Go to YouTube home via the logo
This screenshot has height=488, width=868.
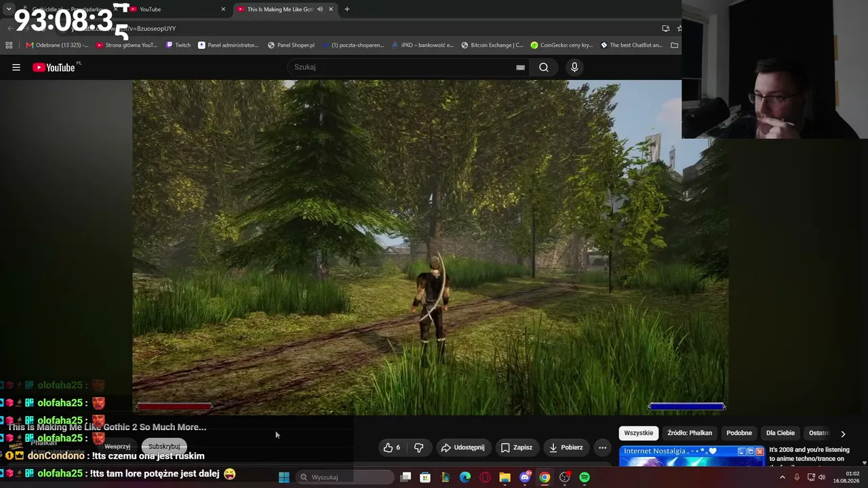tap(54, 67)
